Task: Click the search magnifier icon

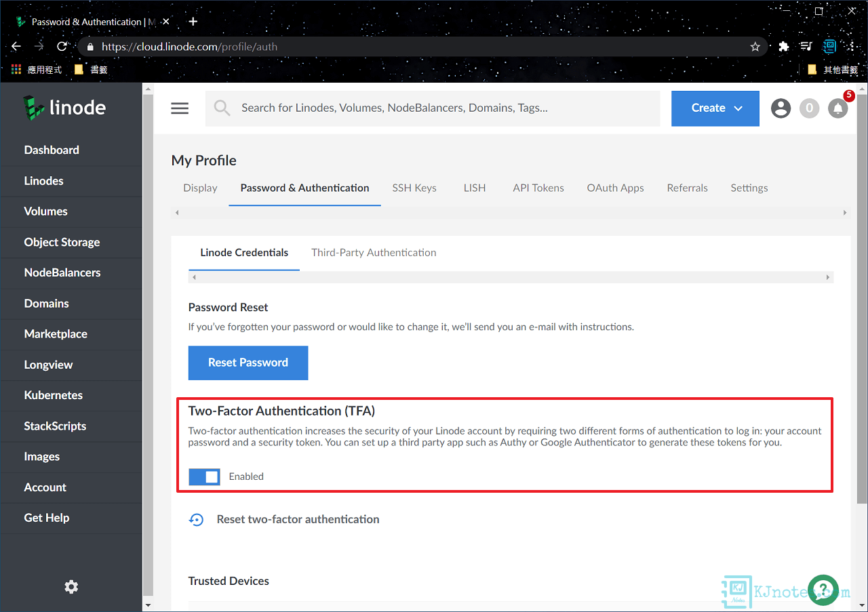Action: click(x=222, y=108)
